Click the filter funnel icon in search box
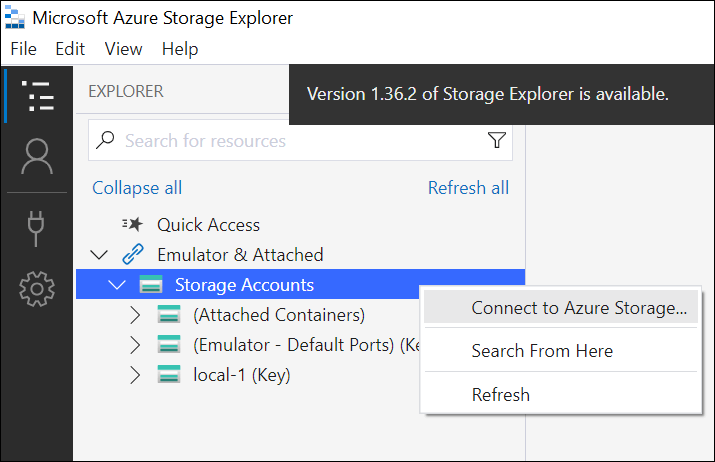715x462 pixels. (x=497, y=141)
